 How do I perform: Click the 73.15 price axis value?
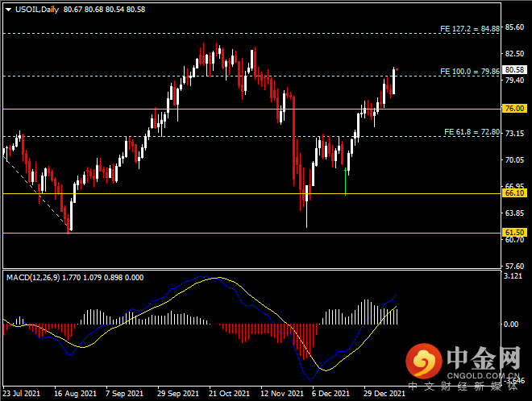coord(514,133)
